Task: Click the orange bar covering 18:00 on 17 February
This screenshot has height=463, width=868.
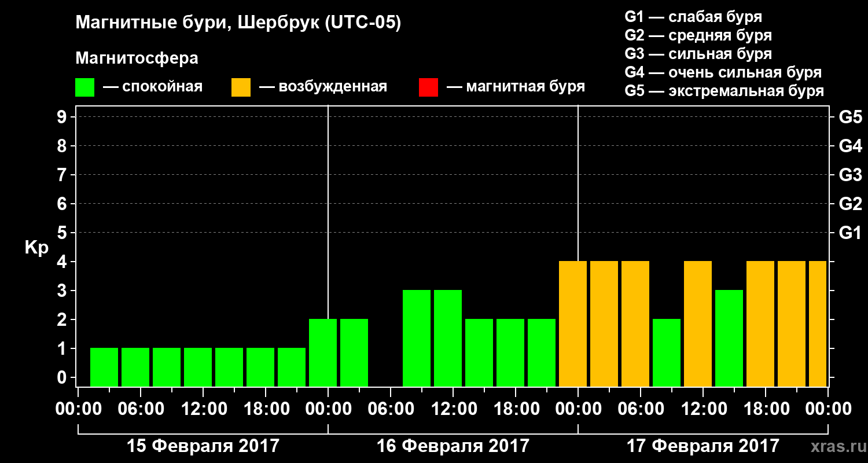Action: 760,324
